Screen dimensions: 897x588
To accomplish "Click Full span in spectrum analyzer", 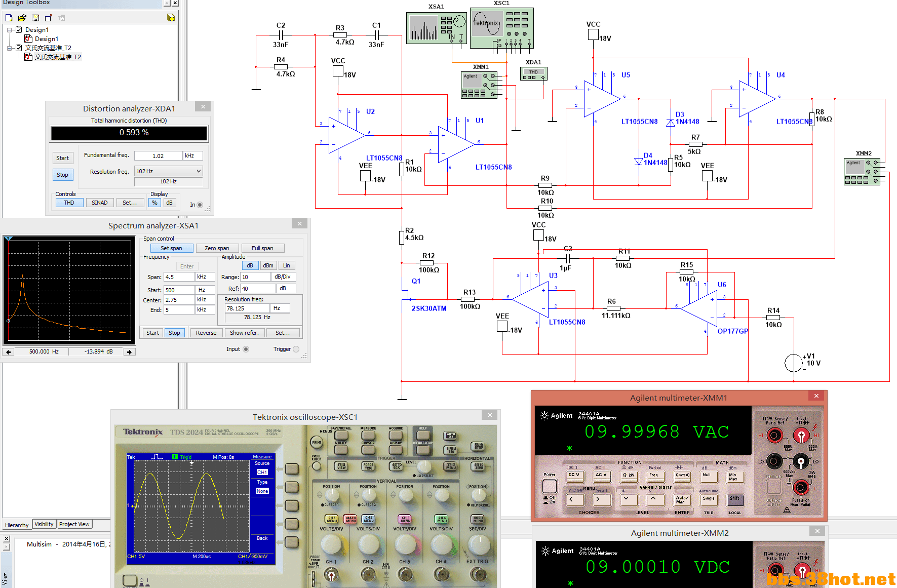I will point(262,248).
